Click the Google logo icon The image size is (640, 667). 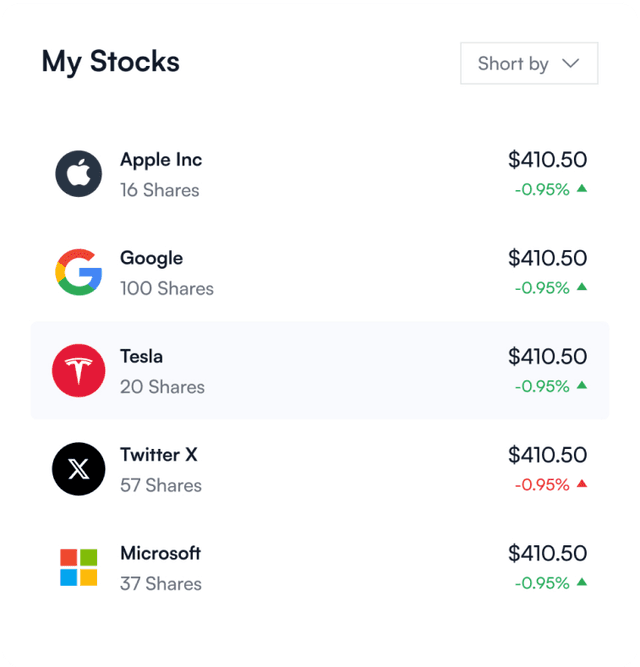click(78, 272)
